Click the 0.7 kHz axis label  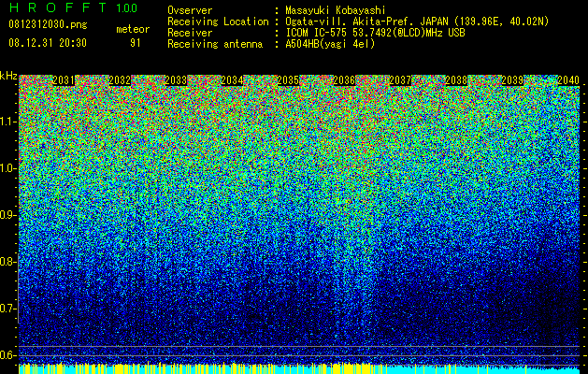[8, 309]
